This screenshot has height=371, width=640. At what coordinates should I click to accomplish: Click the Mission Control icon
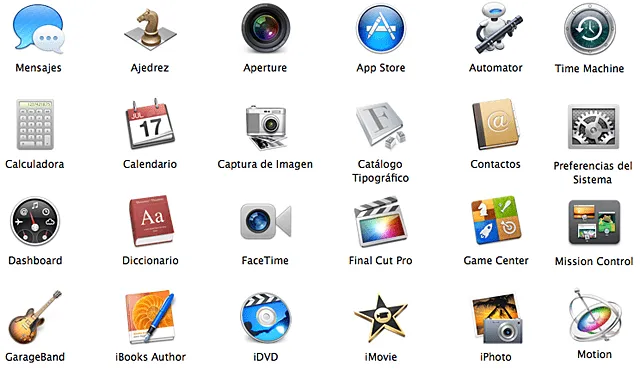click(594, 222)
